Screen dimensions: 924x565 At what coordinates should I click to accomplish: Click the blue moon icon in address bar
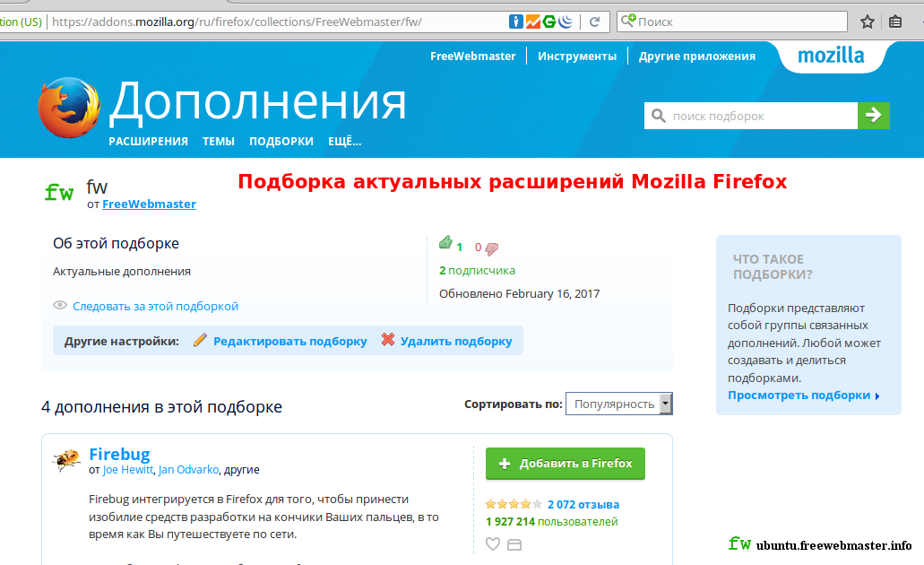(x=566, y=22)
